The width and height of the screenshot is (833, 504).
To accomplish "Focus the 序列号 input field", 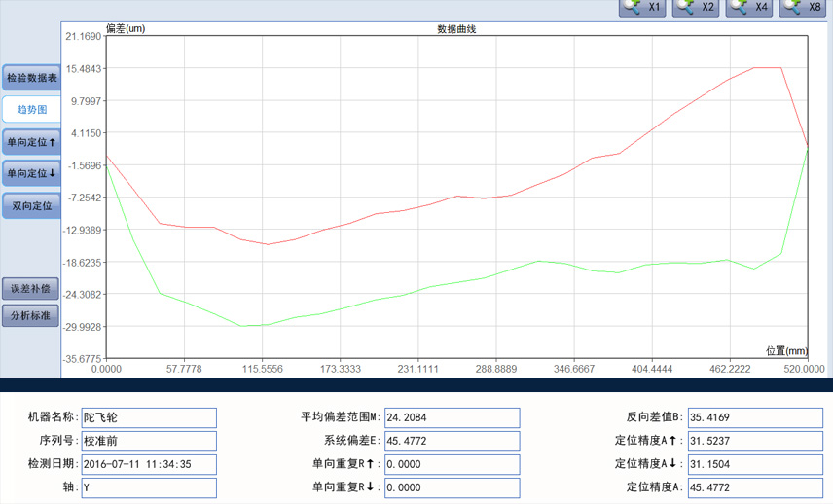I will tap(148, 441).
